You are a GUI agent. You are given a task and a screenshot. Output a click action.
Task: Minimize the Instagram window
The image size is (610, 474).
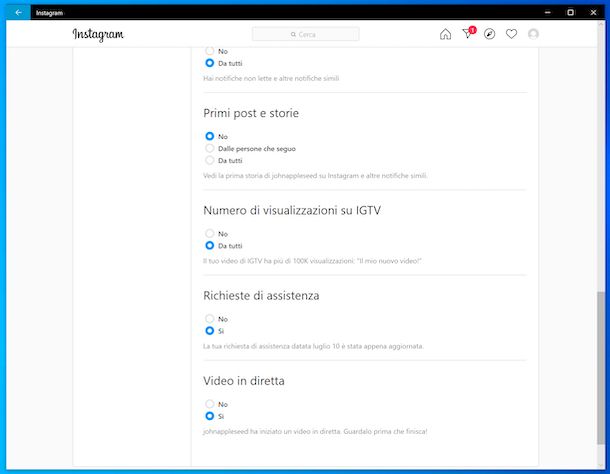pyautogui.click(x=548, y=12)
